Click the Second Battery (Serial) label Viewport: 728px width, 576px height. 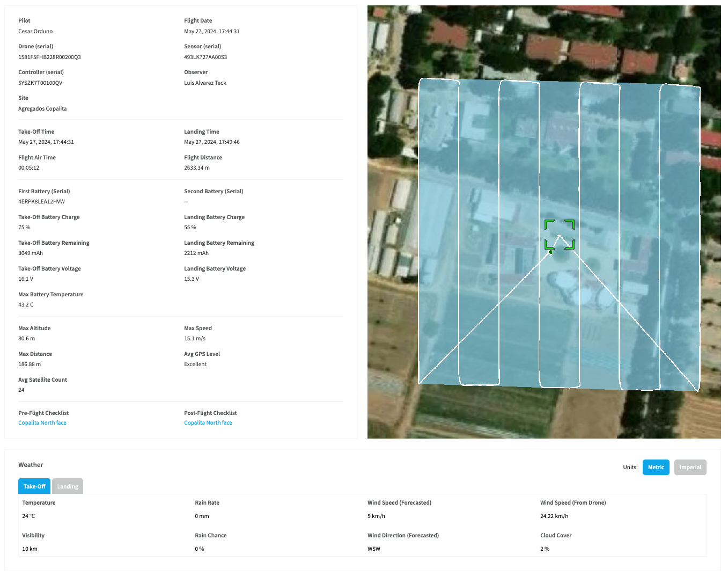tap(214, 192)
